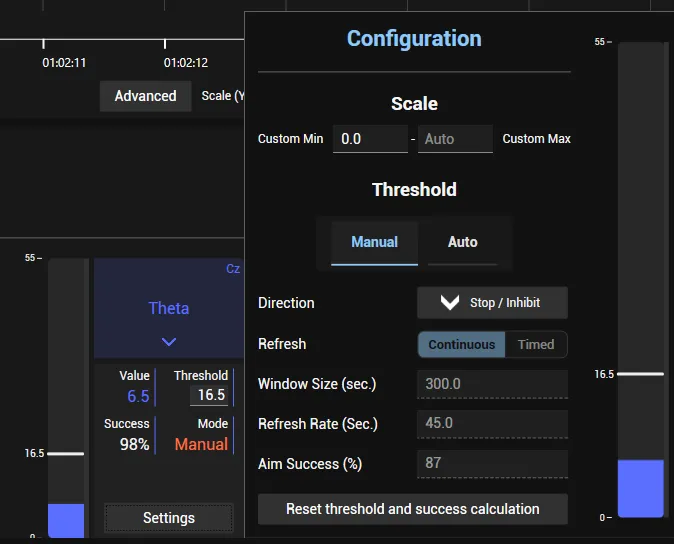674x544 pixels.
Task: Open Settings for the Theta panel
Action: 169,518
